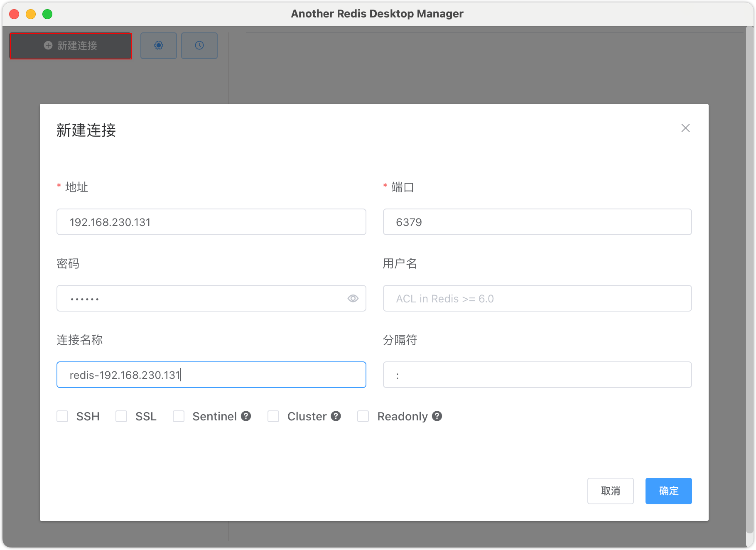Open the command log clock icon
The image size is (756, 550).
pyautogui.click(x=199, y=46)
